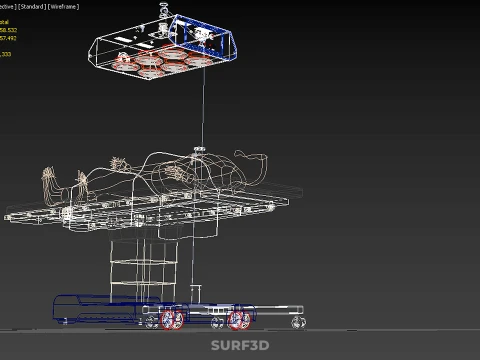Open the [Wireframe] display mode menu
The image size is (480, 360).
coord(63,7)
